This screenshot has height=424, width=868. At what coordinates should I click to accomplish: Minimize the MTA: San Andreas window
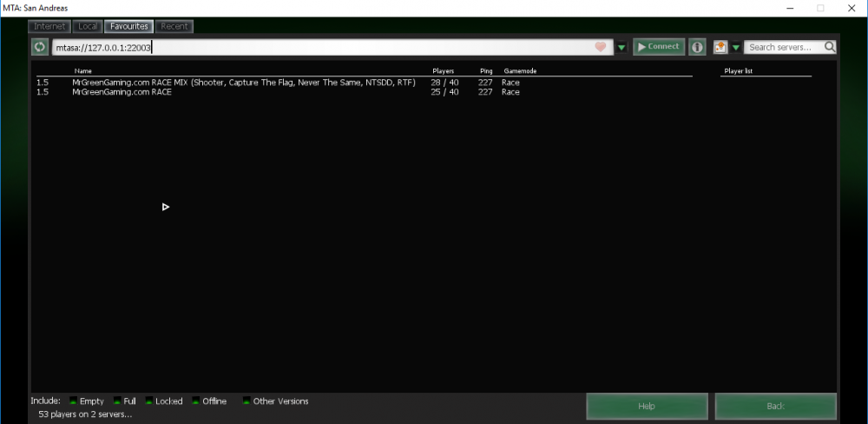pos(790,8)
